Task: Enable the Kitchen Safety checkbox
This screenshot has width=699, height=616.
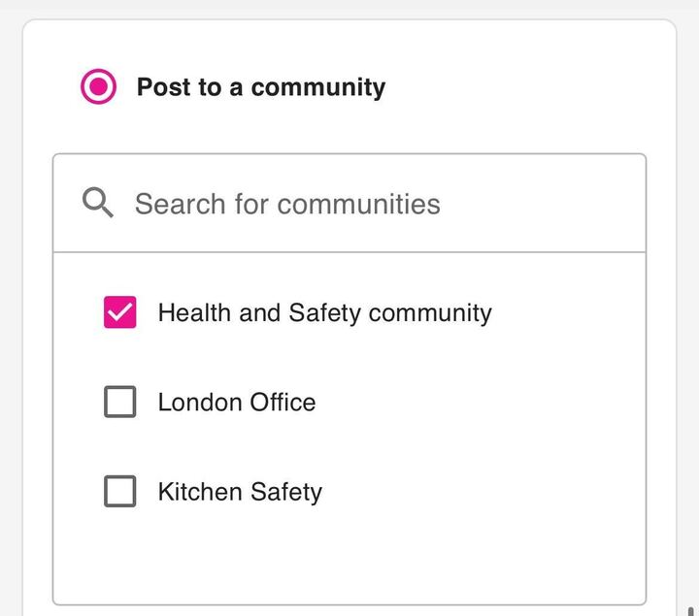Action: [x=120, y=492]
